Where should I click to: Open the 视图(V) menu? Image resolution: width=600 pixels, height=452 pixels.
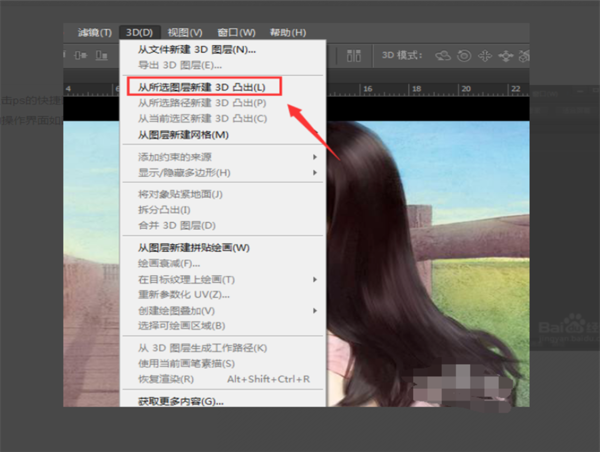(x=185, y=33)
